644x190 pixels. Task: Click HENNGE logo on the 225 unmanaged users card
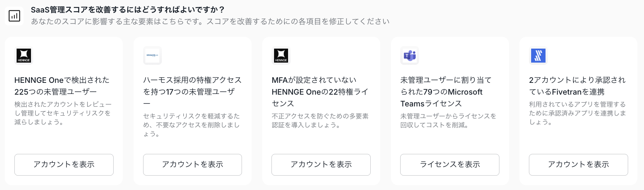(x=24, y=56)
